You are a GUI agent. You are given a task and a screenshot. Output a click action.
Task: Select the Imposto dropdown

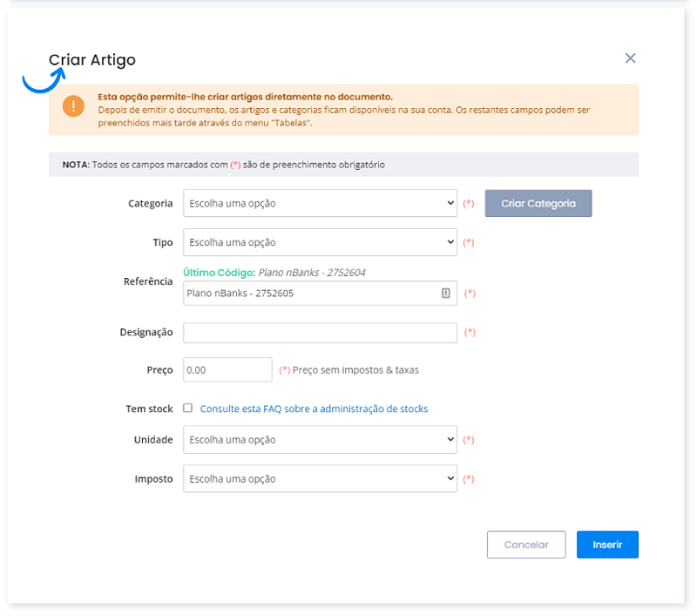point(320,478)
